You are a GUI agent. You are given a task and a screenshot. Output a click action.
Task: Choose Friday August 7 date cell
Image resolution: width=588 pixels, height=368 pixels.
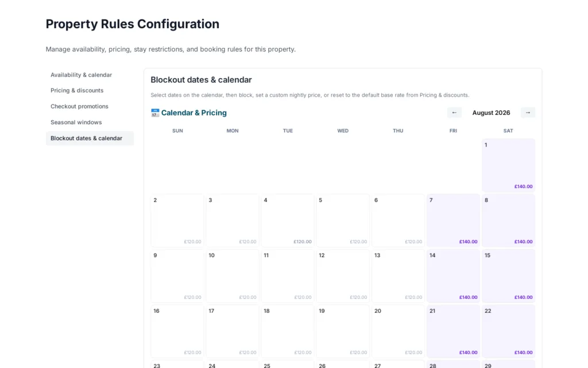coord(453,221)
